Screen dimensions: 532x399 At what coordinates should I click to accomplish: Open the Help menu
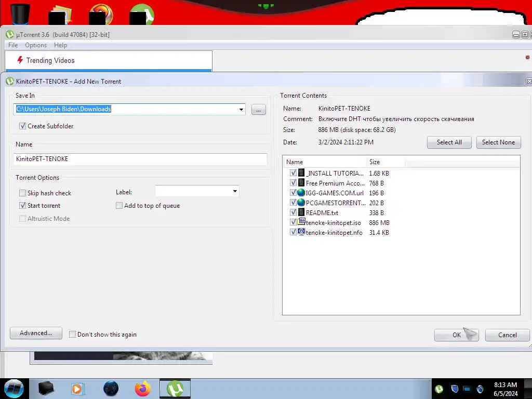(60, 45)
